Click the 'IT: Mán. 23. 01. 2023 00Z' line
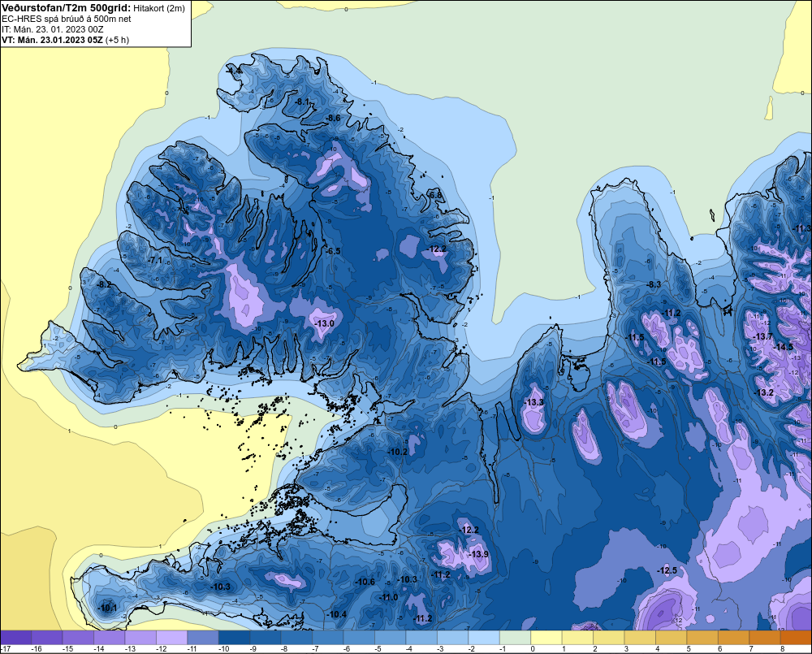812x654 pixels. pyautogui.click(x=53, y=29)
